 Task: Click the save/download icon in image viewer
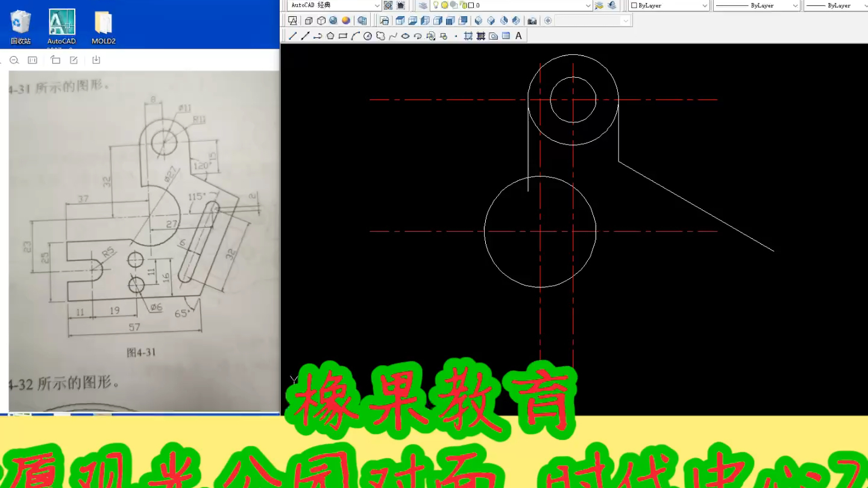pyautogui.click(x=96, y=60)
